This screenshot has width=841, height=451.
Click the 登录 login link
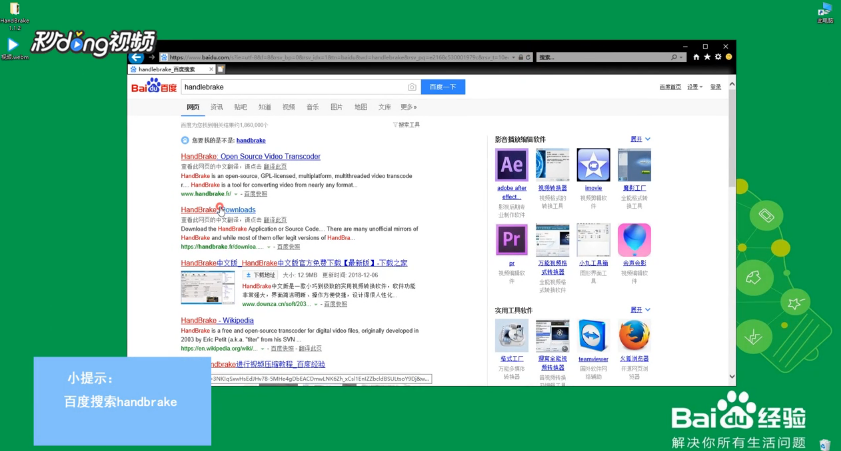click(716, 87)
